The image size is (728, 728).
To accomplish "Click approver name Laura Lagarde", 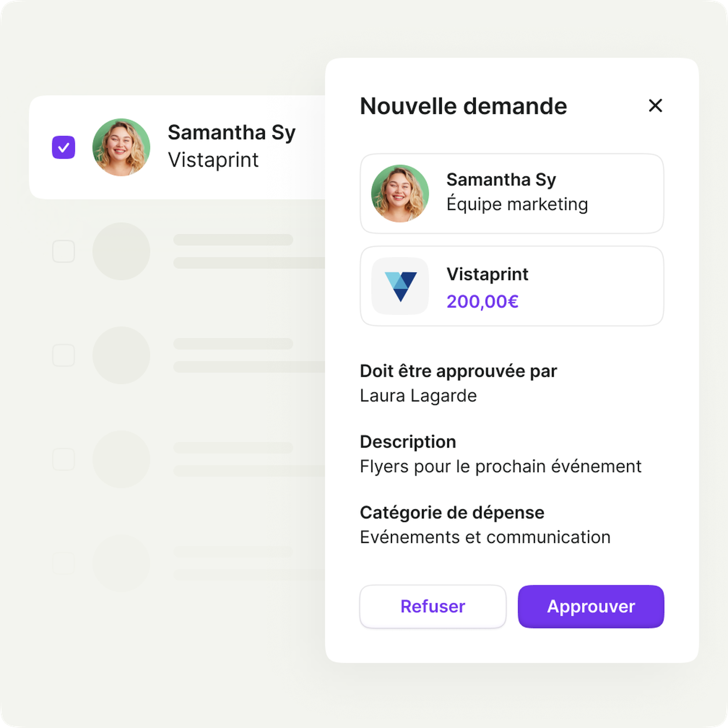I will (418, 396).
